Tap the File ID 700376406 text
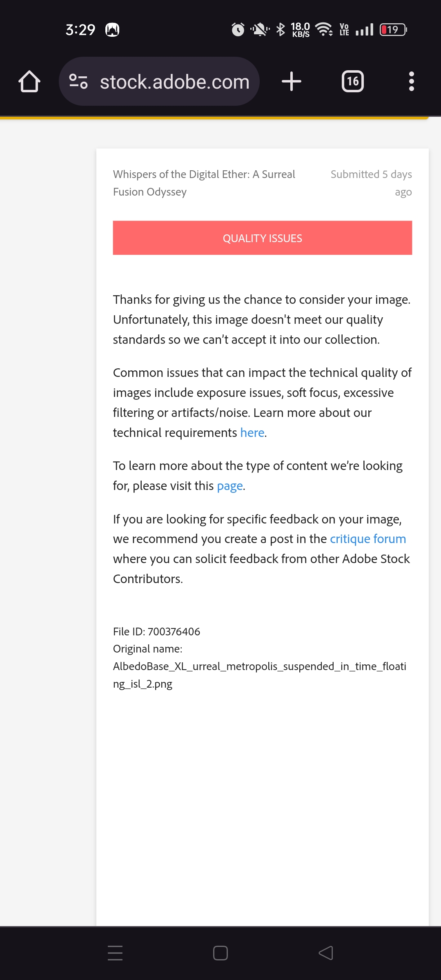Viewport: 441px width, 980px height. (156, 631)
